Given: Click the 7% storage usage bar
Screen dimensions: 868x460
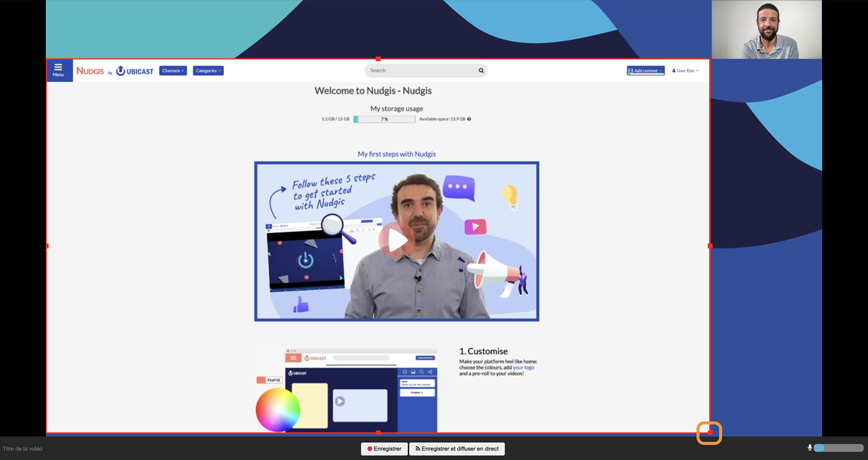Looking at the screenshot, I should pos(385,119).
